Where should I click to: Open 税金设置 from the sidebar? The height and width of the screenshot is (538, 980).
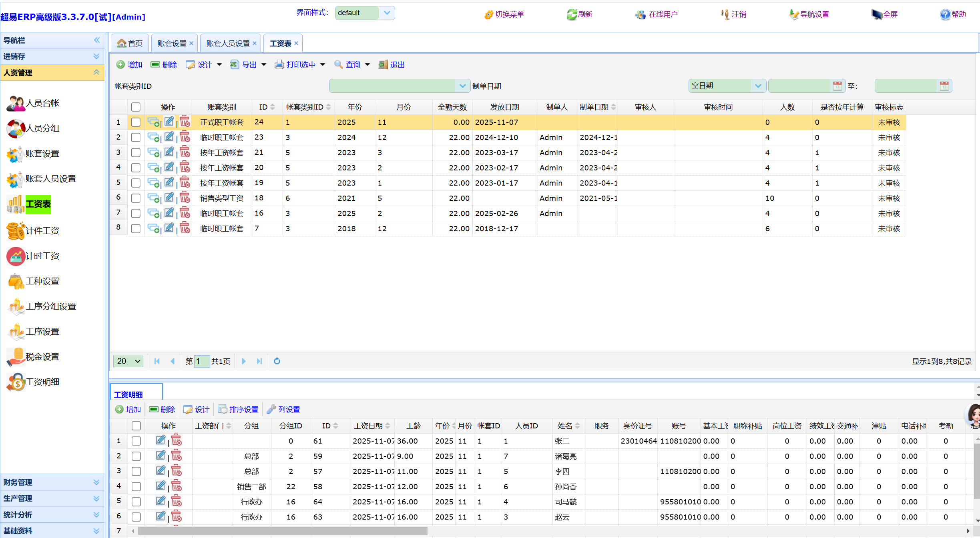tap(42, 357)
